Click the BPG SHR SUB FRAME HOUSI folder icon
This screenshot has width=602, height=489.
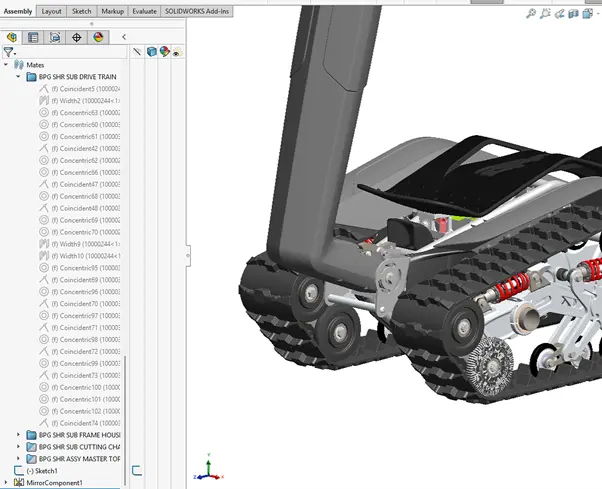coord(31,435)
